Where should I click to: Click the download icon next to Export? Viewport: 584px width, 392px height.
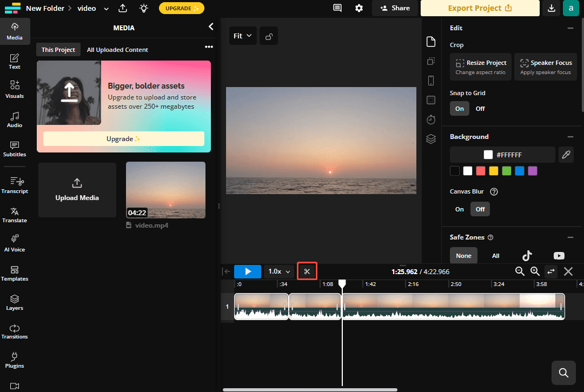tap(551, 8)
